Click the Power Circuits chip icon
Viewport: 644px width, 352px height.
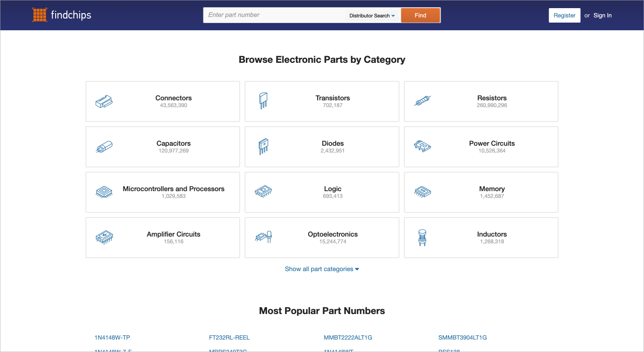pos(423,146)
